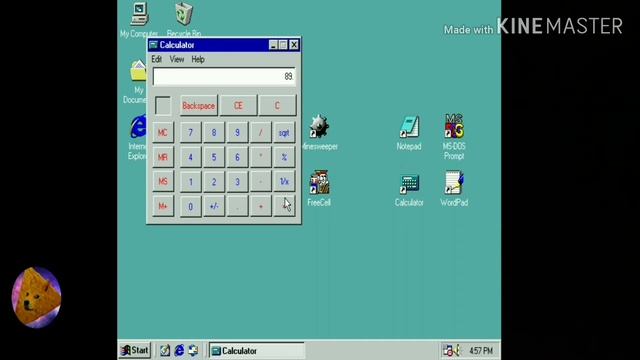This screenshot has width=640, height=360.
Task: Click the digit 9 button
Action: pyautogui.click(x=237, y=133)
